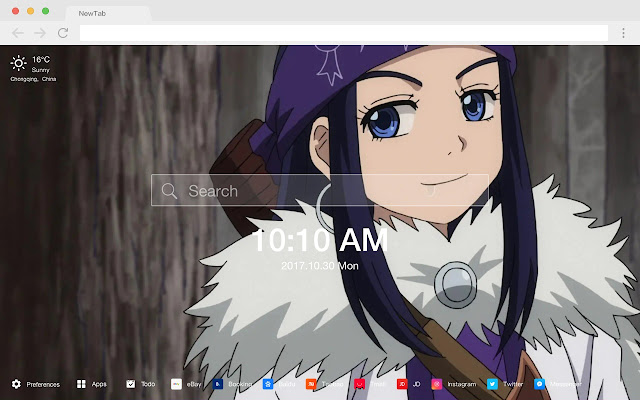
Task: Reload the page with the refresh icon
Action: click(63, 33)
